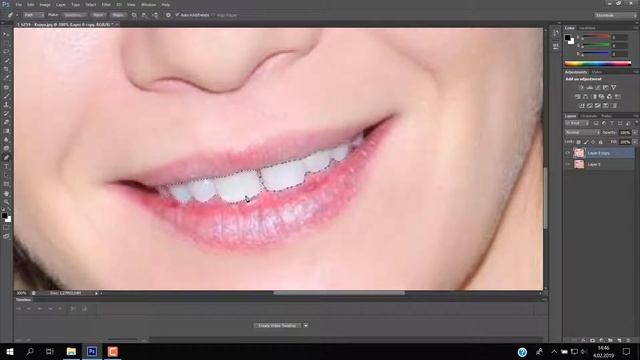The image size is (640, 360).
Task: Open the Essentials workspace dropdown
Action: tap(615, 15)
